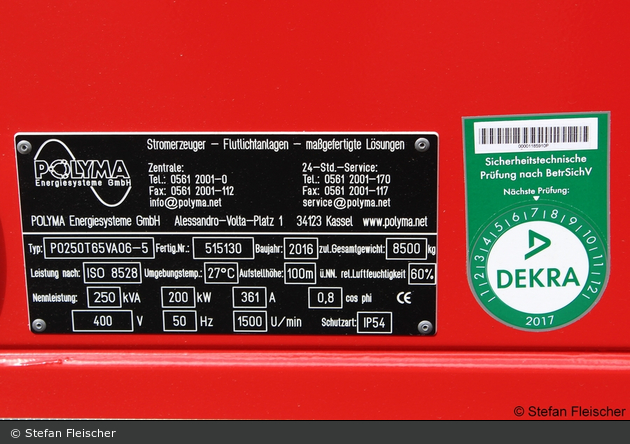Click the 'rel.Luftfeuchtigkeit' label
630x444 pixels.
click(x=373, y=274)
